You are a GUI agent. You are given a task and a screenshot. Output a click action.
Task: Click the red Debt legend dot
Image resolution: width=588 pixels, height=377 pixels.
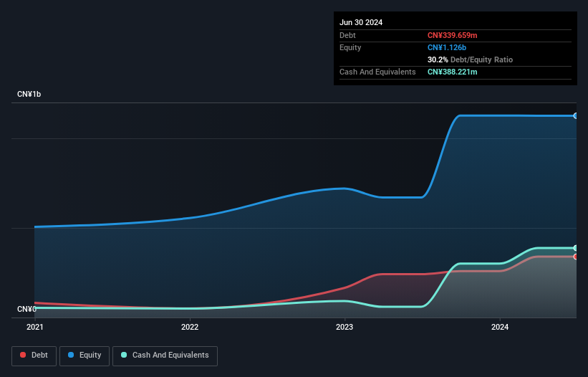point(23,355)
